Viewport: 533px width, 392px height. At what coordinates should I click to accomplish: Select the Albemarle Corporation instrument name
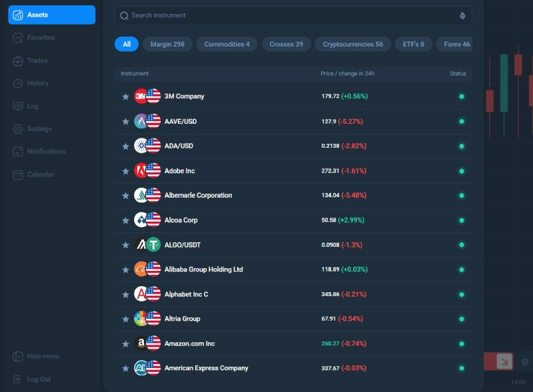pos(198,195)
